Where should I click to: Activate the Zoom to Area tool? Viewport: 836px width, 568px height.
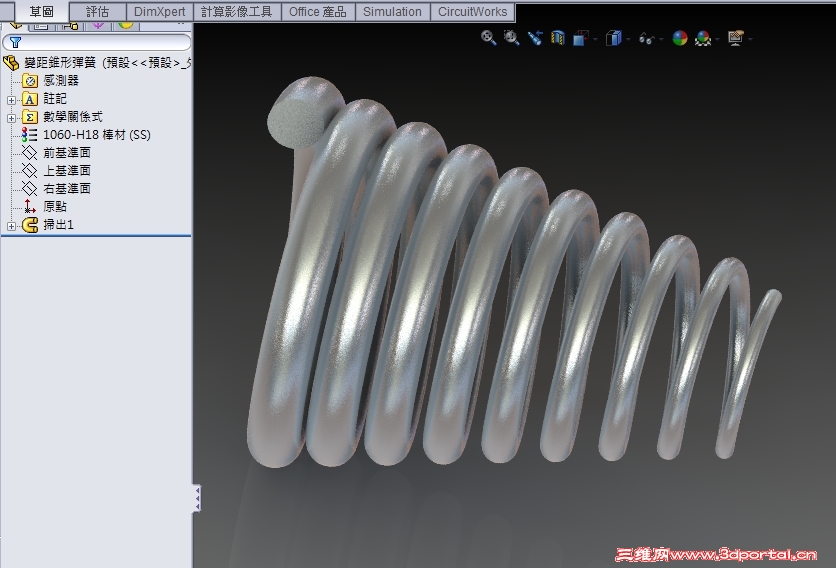pos(511,38)
